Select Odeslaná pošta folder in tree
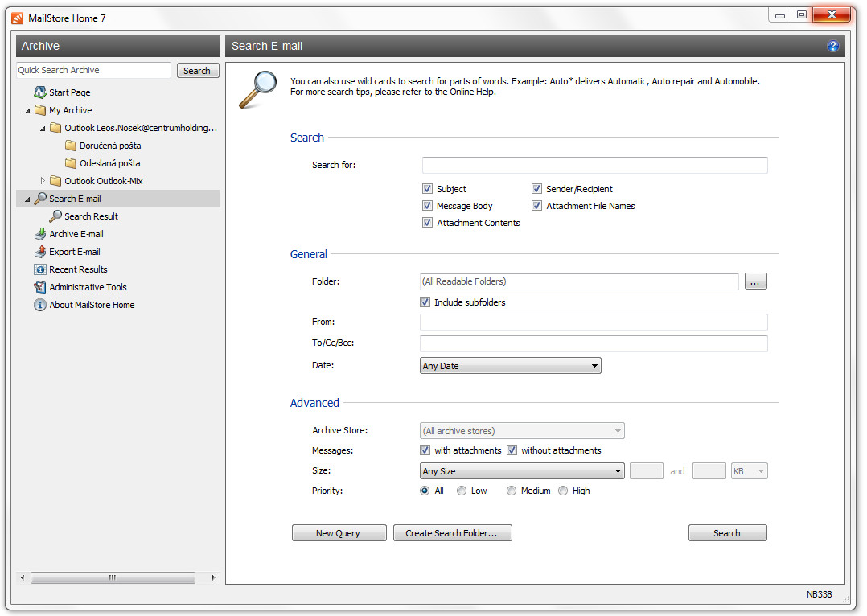867x616 pixels. [x=109, y=163]
